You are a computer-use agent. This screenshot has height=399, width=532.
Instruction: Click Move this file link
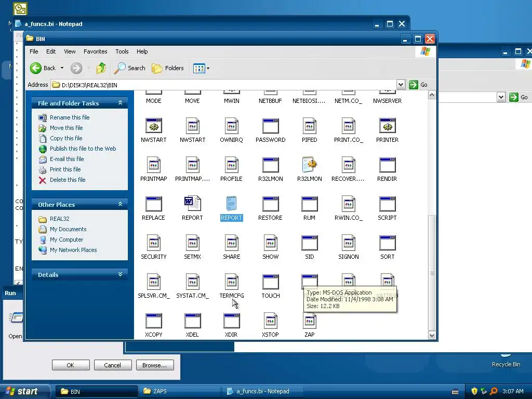click(66, 128)
